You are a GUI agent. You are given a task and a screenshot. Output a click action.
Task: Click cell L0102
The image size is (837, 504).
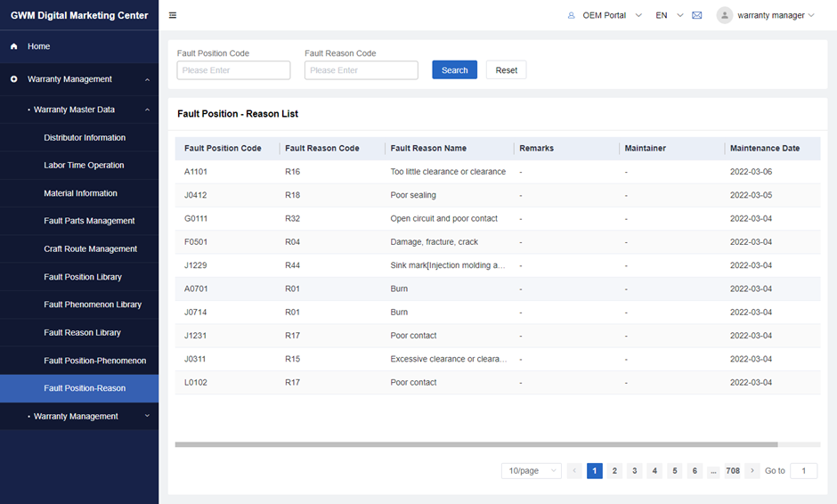point(195,382)
